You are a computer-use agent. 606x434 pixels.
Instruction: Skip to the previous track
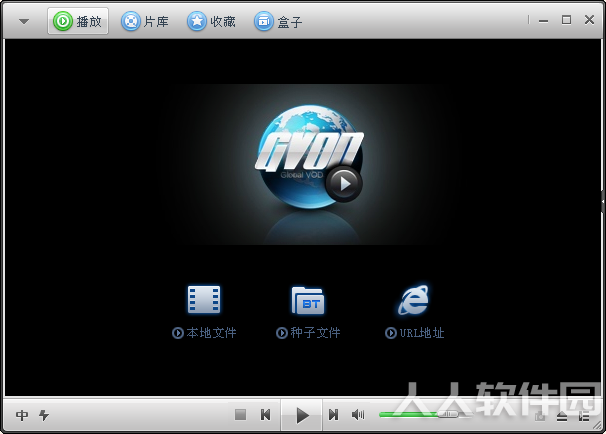pyautogui.click(x=266, y=415)
